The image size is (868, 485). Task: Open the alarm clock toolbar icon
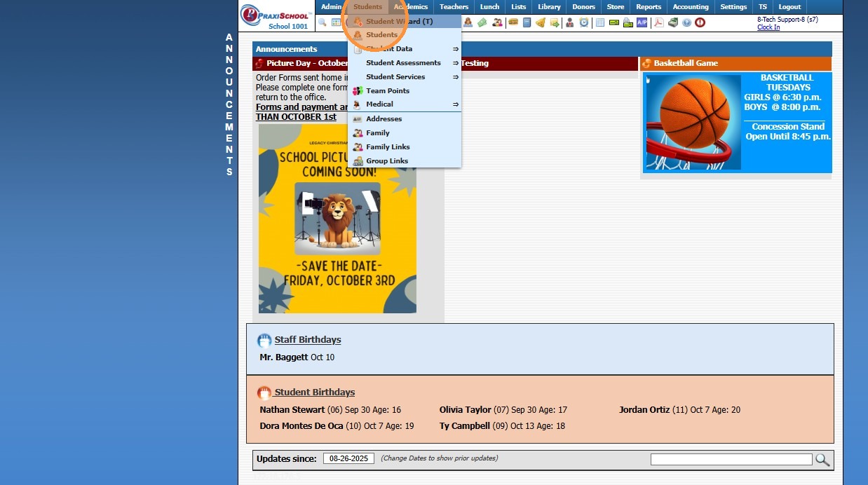pyautogui.click(x=583, y=22)
